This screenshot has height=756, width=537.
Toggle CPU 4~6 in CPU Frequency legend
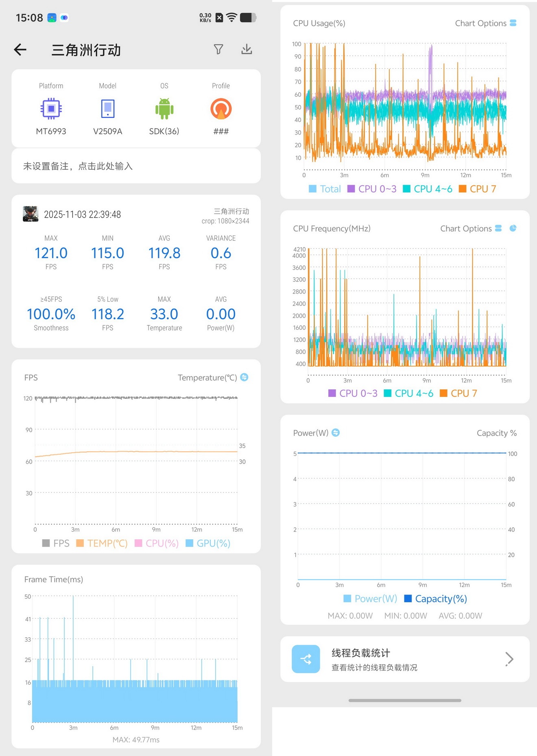pos(408,393)
